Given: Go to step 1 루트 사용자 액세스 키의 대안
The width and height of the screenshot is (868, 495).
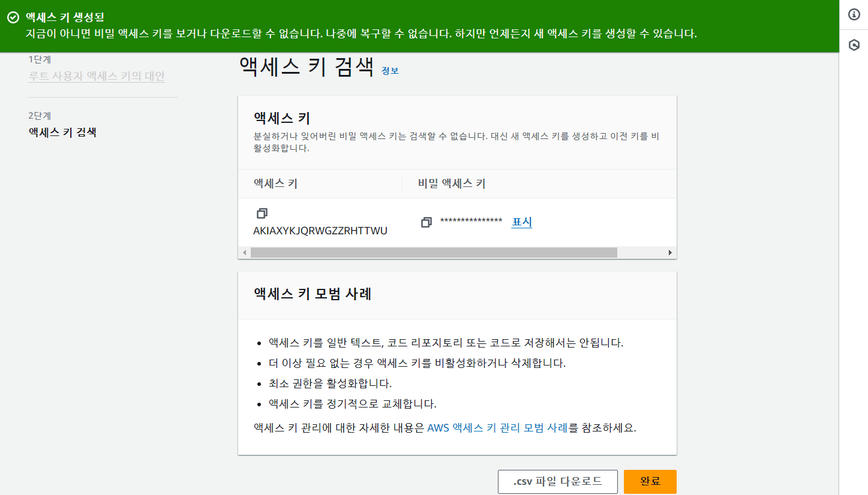Looking at the screenshot, I should pos(97,76).
